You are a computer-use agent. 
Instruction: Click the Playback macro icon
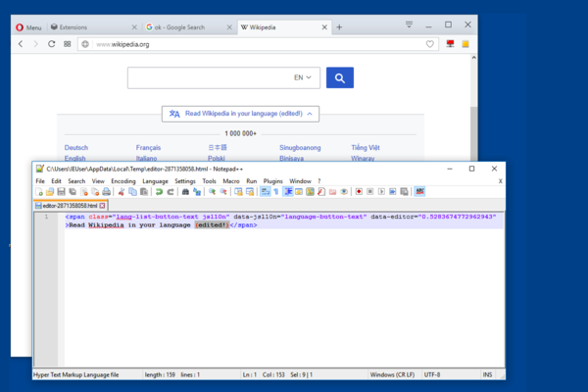pos(381,192)
